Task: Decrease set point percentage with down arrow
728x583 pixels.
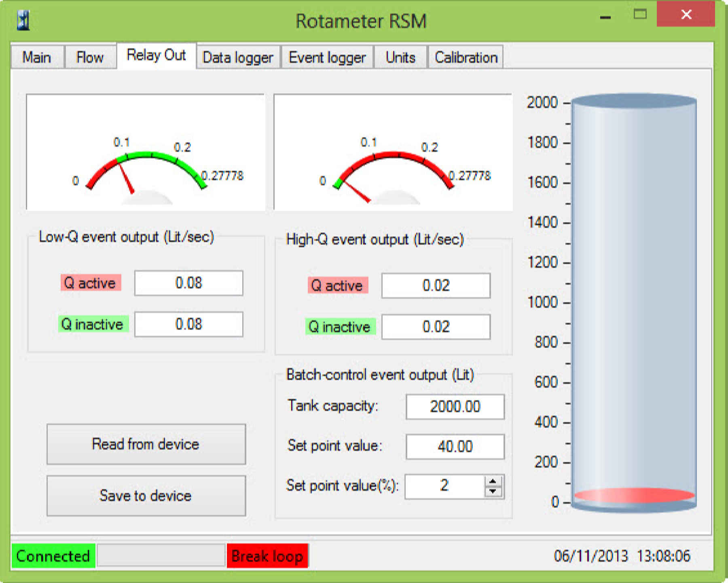Action: point(493,491)
